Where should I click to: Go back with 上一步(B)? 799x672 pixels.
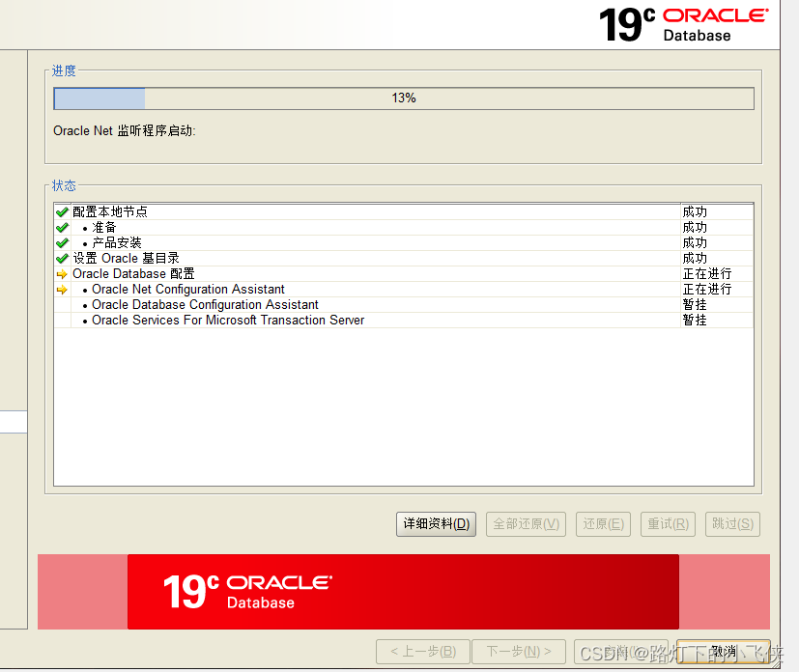click(x=422, y=651)
